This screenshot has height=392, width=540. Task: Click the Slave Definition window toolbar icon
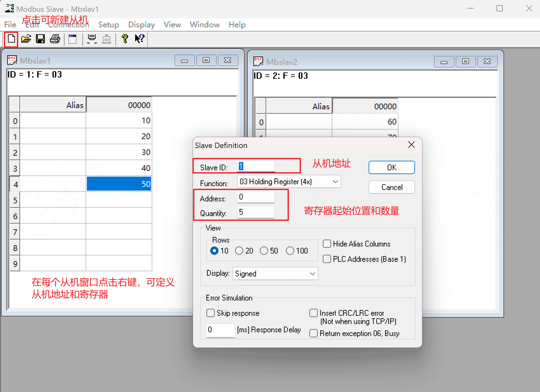73,39
